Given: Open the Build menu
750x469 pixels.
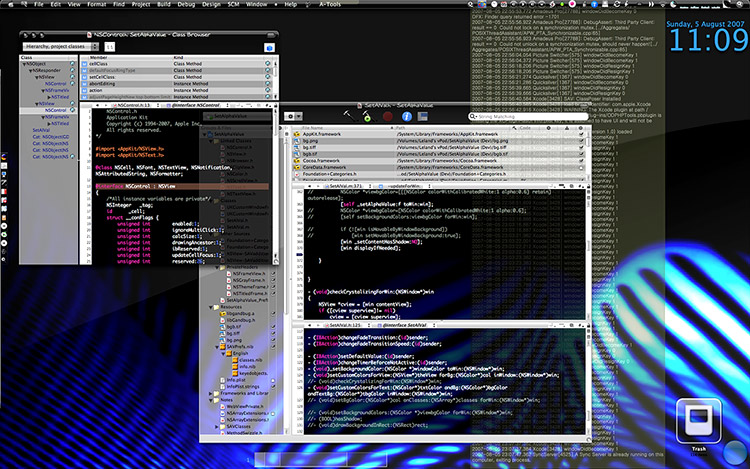Looking at the screenshot, I should [x=164, y=4].
